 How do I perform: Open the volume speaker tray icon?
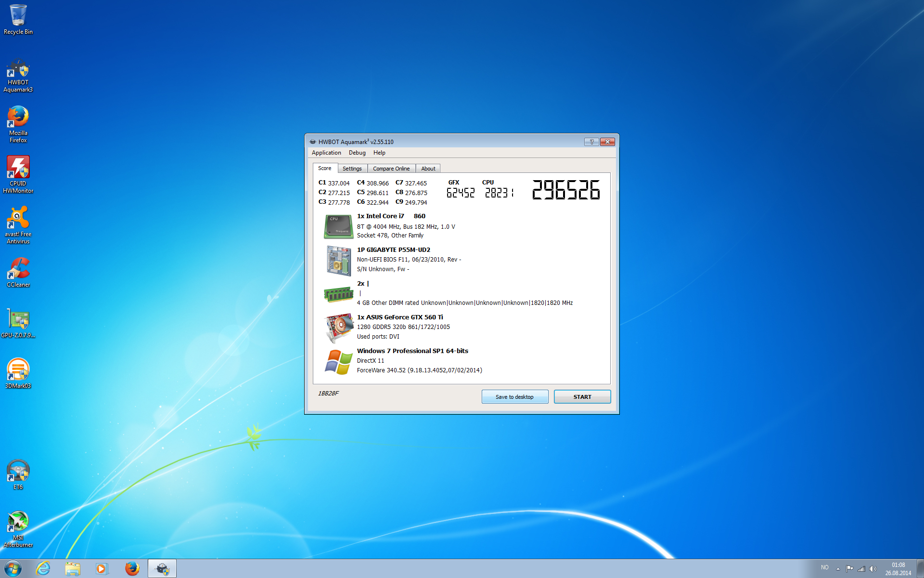873,569
